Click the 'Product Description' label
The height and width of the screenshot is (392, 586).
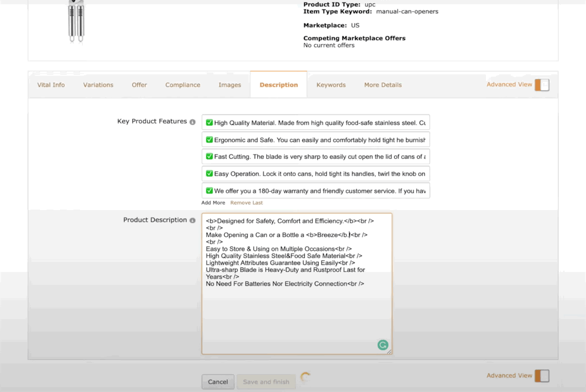coord(155,220)
